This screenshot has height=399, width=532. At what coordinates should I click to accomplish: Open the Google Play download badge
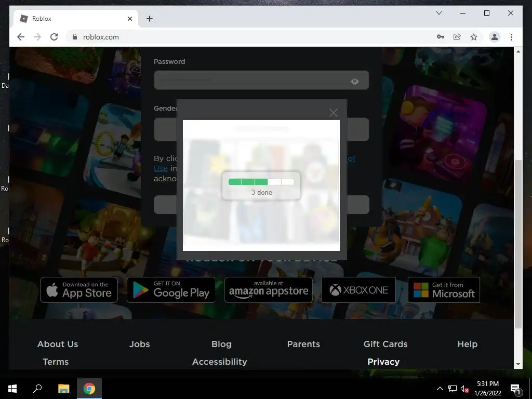[171, 290]
